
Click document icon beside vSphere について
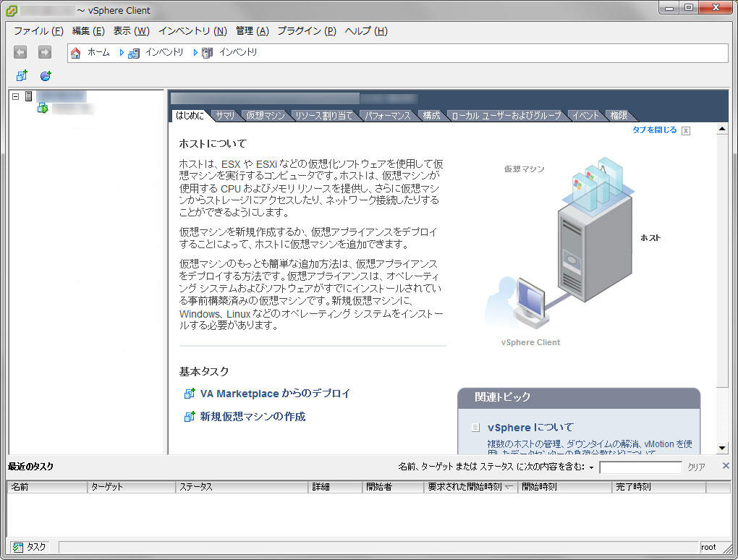pyautogui.click(x=476, y=428)
